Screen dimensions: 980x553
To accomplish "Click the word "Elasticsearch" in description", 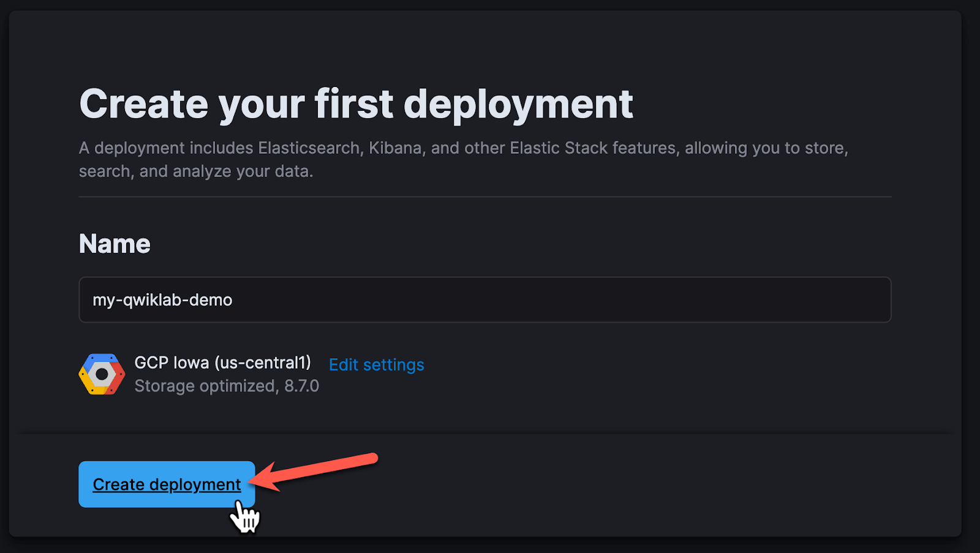I will [309, 148].
